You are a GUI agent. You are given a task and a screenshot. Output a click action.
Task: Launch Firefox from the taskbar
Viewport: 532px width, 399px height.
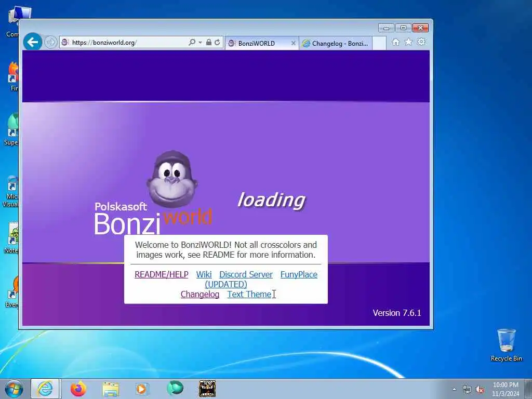(78, 389)
